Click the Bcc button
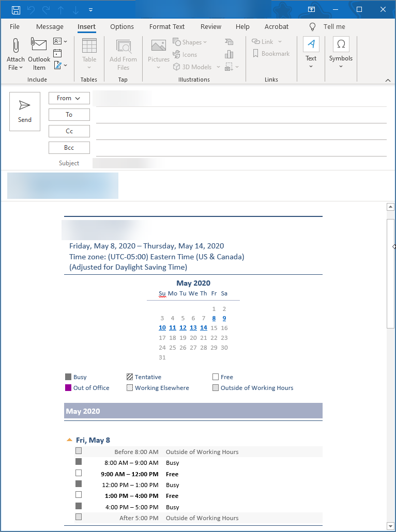396x532 pixels. [x=69, y=148]
